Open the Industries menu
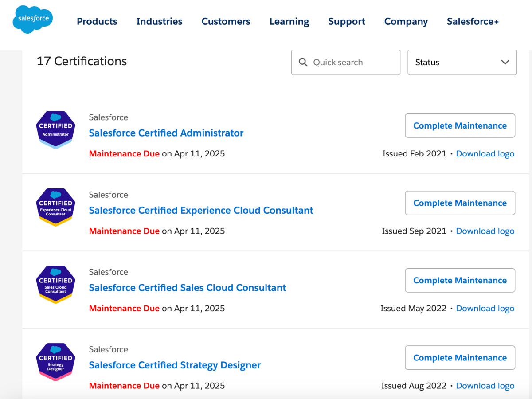 pyautogui.click(x=159, y=21)
